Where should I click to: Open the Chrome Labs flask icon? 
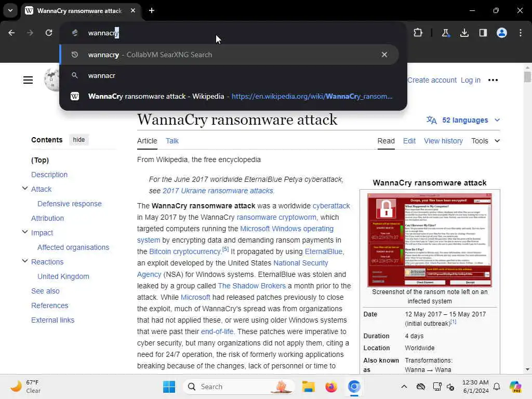coord(445,33)
